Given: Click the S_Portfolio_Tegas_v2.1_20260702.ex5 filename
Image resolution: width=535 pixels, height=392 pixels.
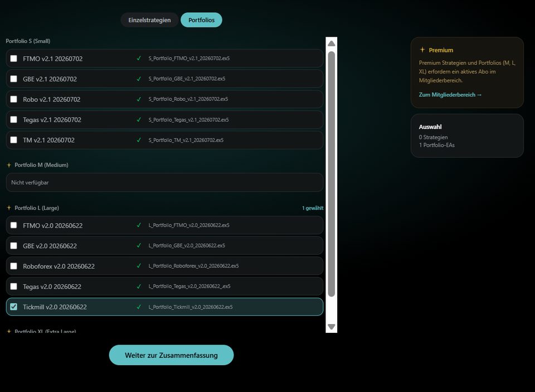Looking at the screenshot, I should [x=189, y=120].
